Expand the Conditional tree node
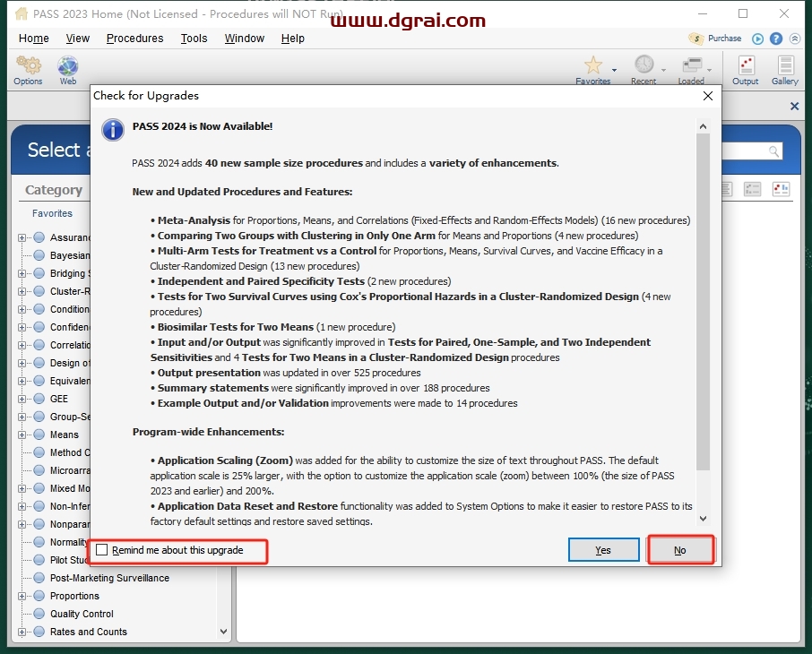 pyautogui.click(x=22, y=309)
